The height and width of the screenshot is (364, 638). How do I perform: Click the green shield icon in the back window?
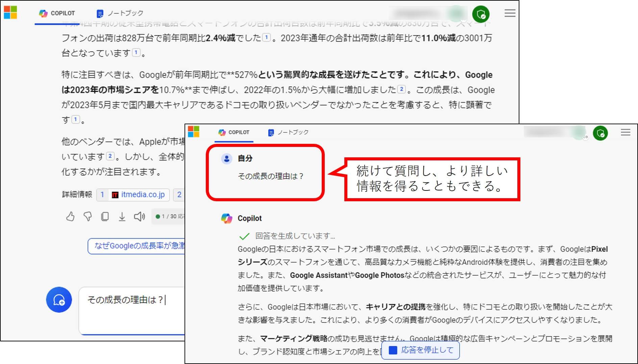[481, 14]
